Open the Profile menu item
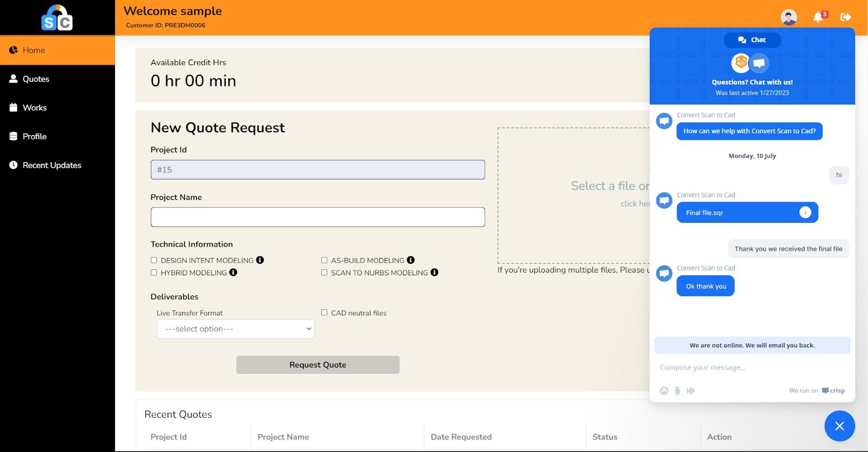Screen dimensions: 868x452 (58, 137)
